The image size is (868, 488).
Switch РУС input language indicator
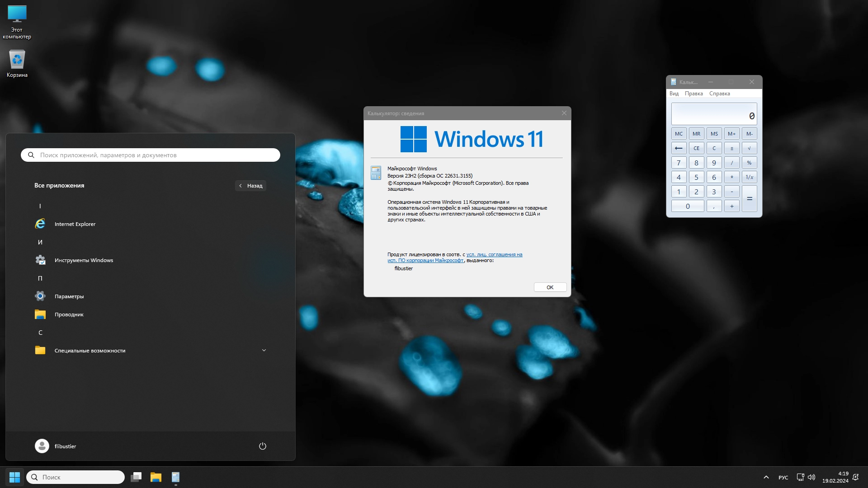(x=783, y=478)
